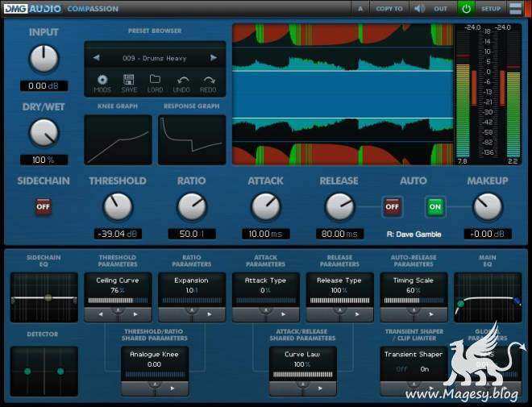Screen dimensions: 532x407
Task: Click the Curve Law 100% slider bar
Action: 302,375
